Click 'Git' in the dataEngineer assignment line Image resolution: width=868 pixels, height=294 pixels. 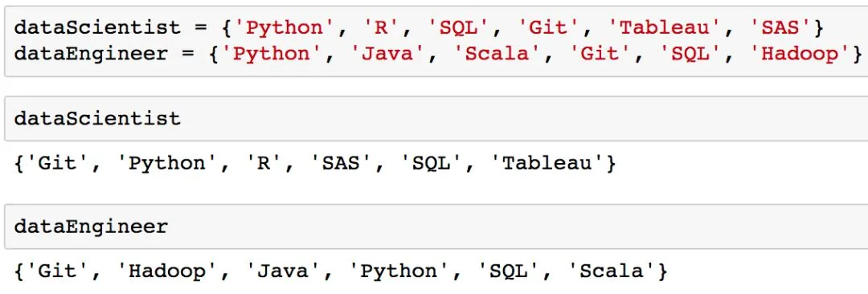pos(595,55)
